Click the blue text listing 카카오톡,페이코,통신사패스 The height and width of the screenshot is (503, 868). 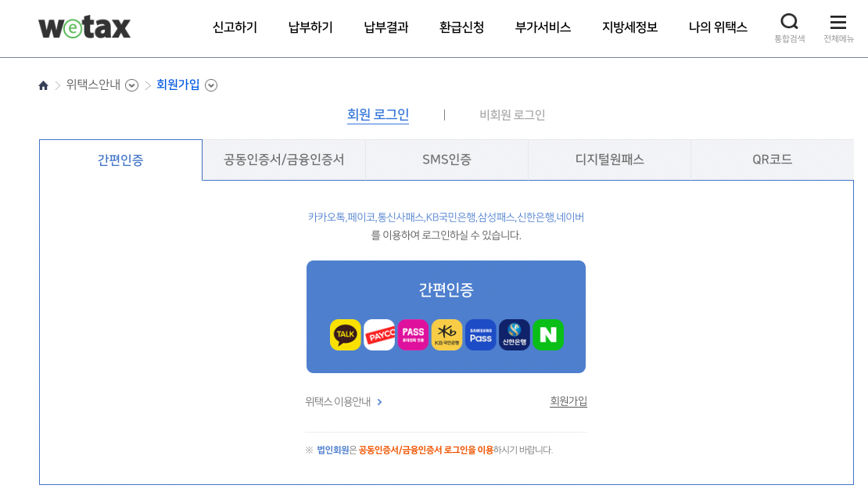[447, 217]
